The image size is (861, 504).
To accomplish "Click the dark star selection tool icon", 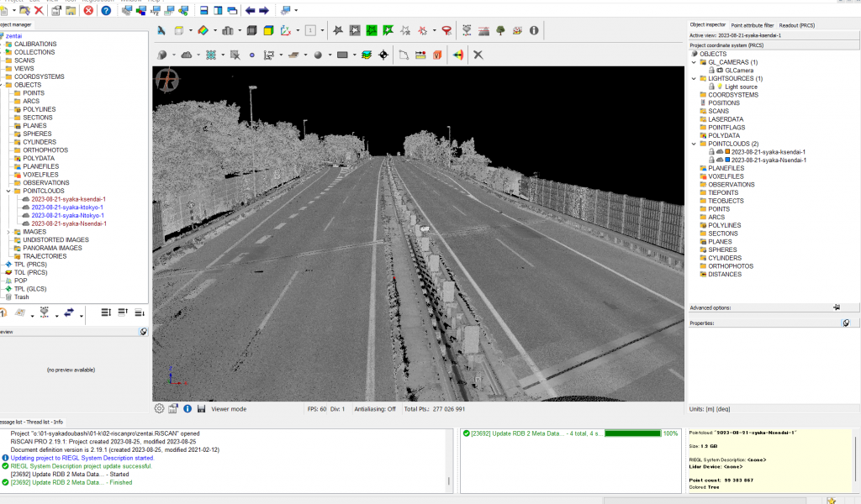I will (338, 31).
